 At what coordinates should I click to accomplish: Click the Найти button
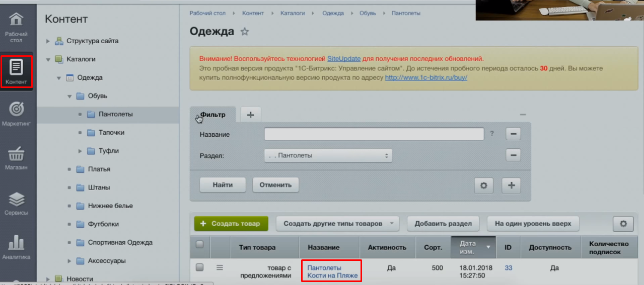[223, 184]
